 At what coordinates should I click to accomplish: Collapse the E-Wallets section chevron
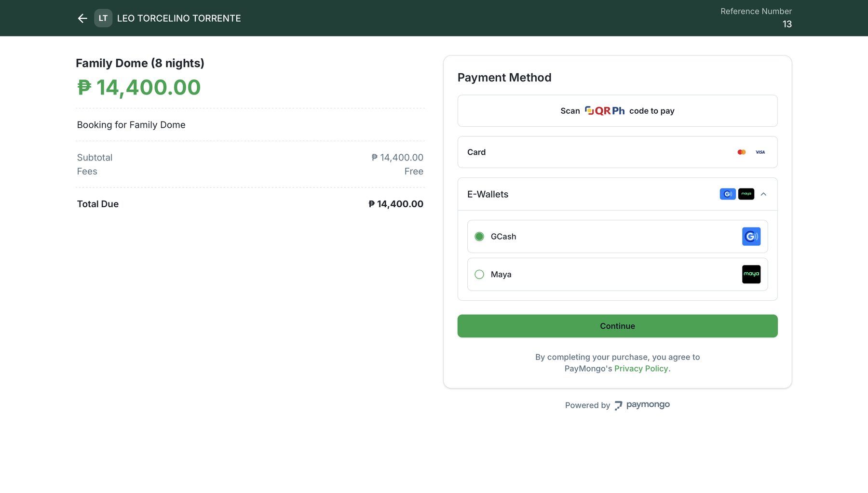[763, 194]
